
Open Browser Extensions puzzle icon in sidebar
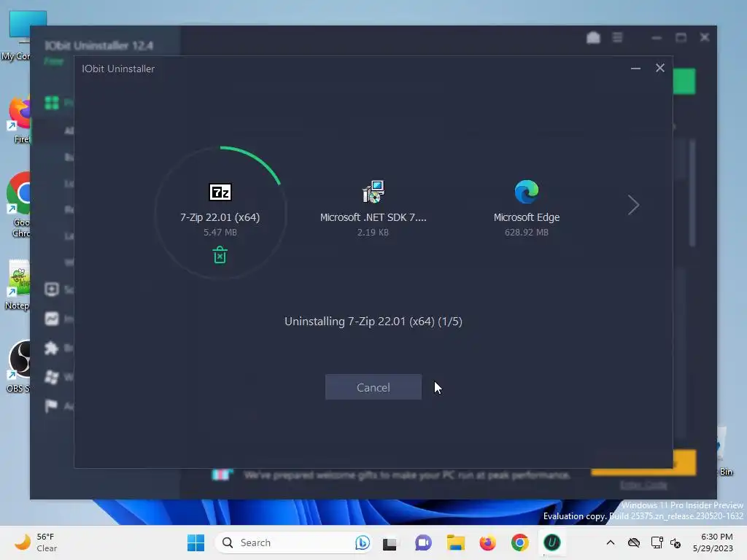(x=52, y=348)
